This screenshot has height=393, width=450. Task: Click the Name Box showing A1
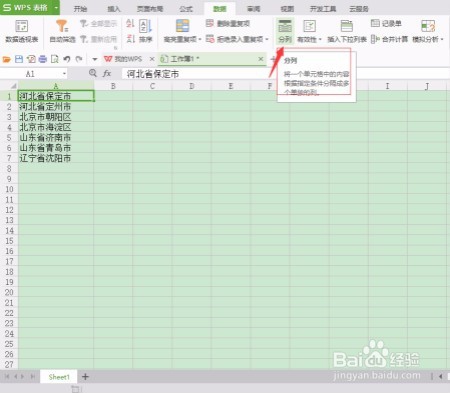pyautogui.click(x=30, y=74)
